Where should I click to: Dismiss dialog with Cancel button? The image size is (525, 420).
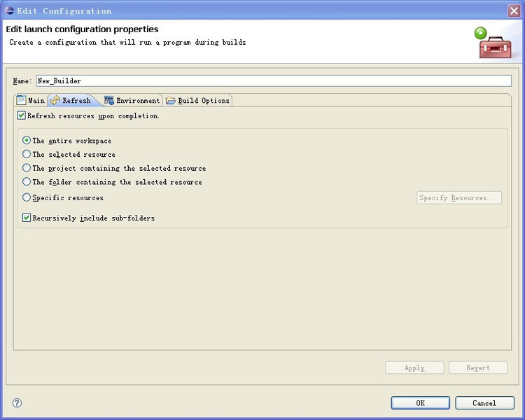tap(484, 403)
